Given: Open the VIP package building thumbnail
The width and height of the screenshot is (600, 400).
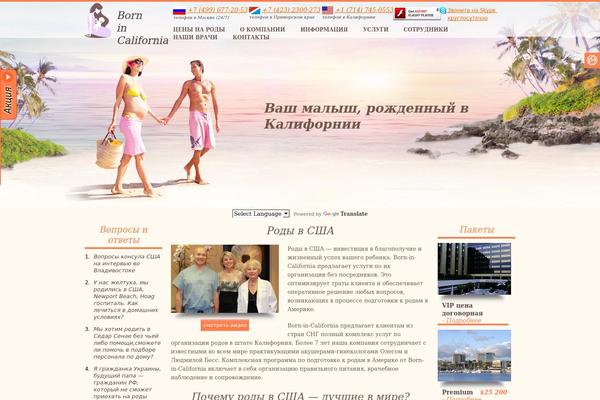Looking at the screenshot, I should [x=474, y=269].
